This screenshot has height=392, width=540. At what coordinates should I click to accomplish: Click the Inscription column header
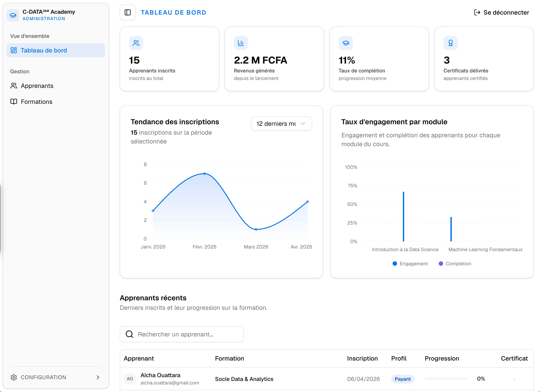coord(362,359)
